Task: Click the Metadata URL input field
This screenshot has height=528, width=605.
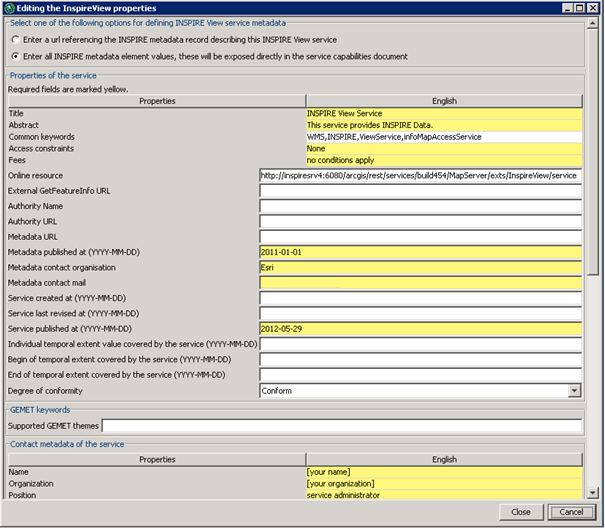Action: click(x=420, y=237)
